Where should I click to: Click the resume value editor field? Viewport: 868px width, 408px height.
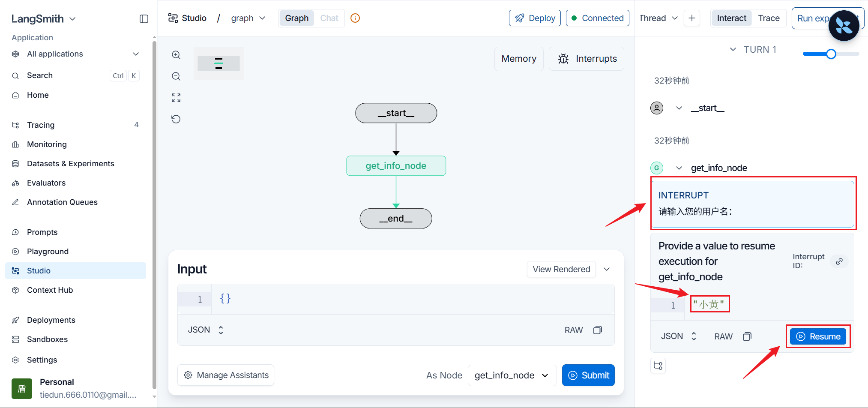coord(769,305)
